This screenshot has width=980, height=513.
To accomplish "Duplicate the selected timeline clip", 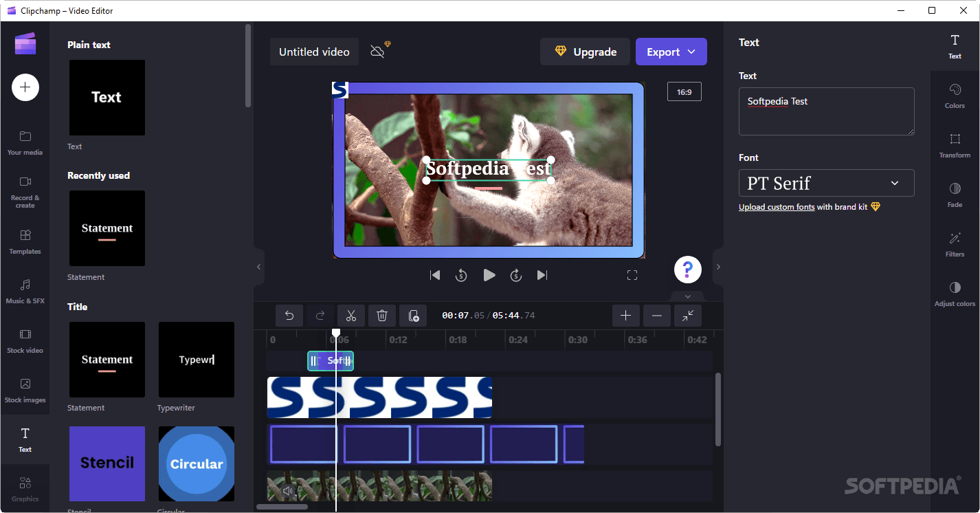I will pos(413,315).
